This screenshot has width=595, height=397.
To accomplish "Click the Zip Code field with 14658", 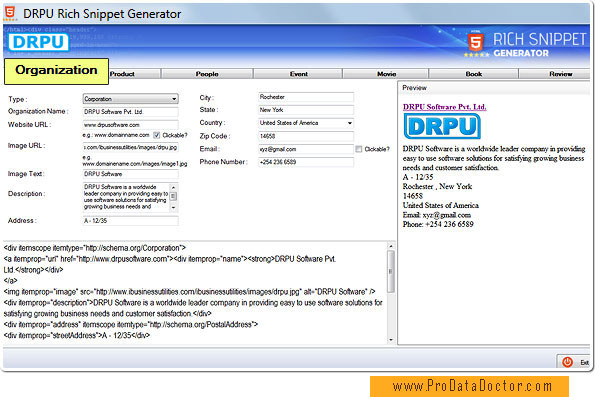I will (306, 136).
